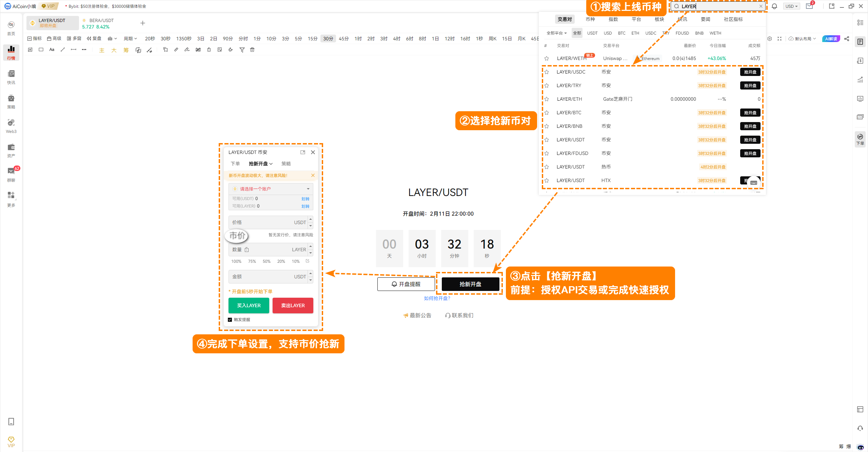Open the 快讯 news sidebar icon
Image resolution: width=868 pixels, height=452 pixels.
coord(11,77)
